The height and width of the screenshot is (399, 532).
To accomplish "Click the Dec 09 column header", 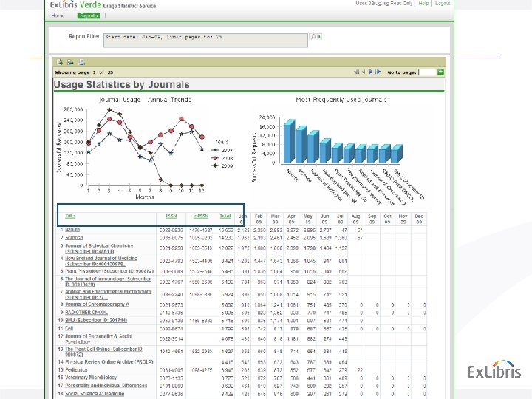I will click(419, 219).
